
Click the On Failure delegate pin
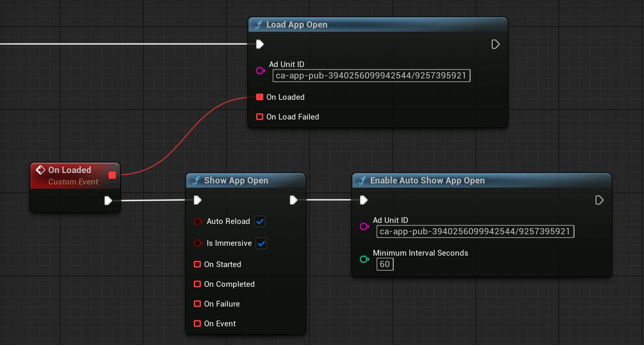tap(197, 304)
